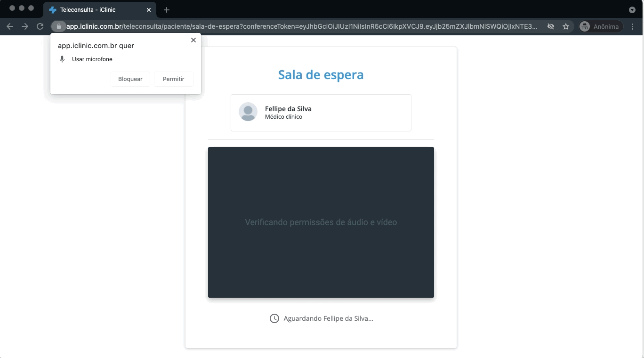The height and width of the screenshot is (358, 644).
Task: Click the iClinic favicon on the browser tab
Action: coord(53,9)
